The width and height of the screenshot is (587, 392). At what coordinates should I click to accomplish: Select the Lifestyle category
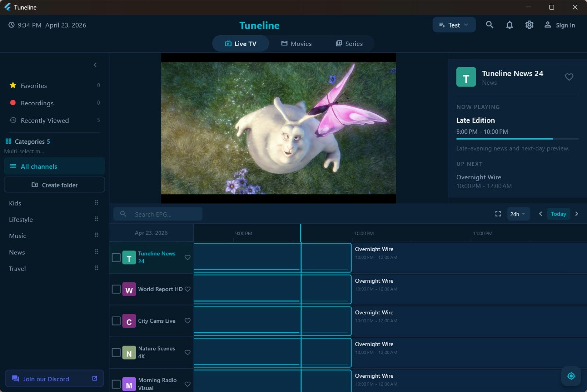click(21, 220)
